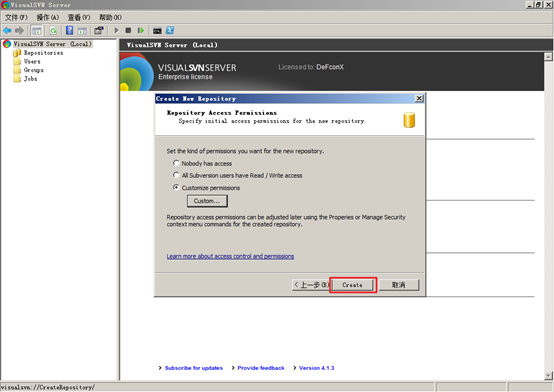Open the 帮助 (Help) menu
Screen dimensions: 554x392
click(x=110, y=17)
